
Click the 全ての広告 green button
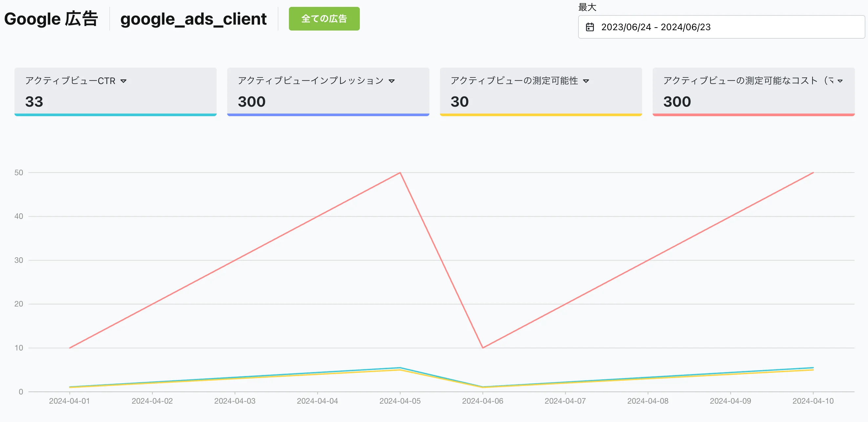point(324,19)
